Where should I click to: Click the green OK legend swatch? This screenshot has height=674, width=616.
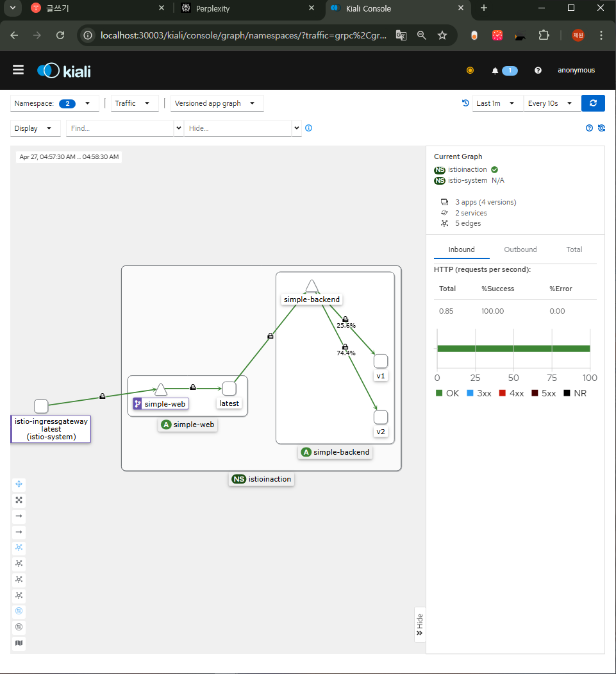[439, 393]
